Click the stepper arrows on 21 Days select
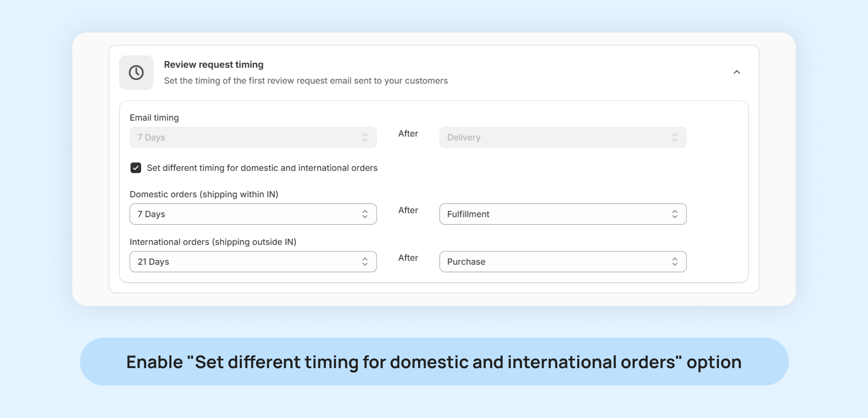Image resolution: width=868 pixels, height=418 pixels. click(365, 262)
